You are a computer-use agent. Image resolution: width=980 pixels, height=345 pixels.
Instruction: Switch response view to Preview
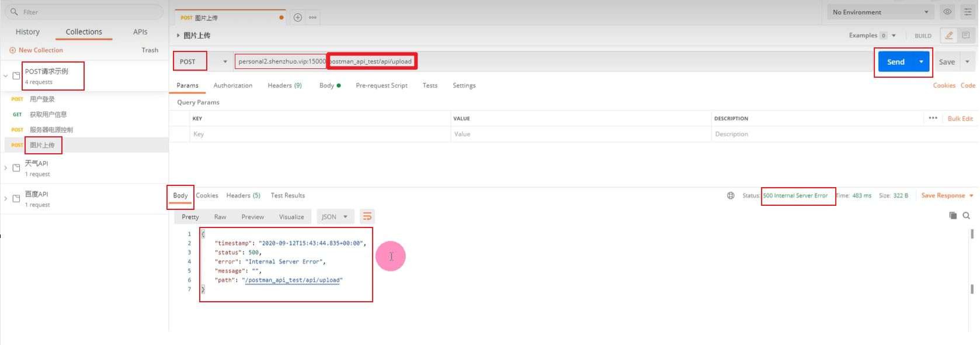252,217
